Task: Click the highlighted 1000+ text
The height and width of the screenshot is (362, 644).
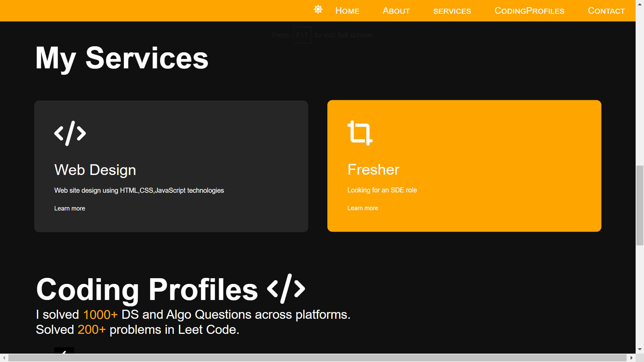Action: pyautogui.click(x=100, y=314)
